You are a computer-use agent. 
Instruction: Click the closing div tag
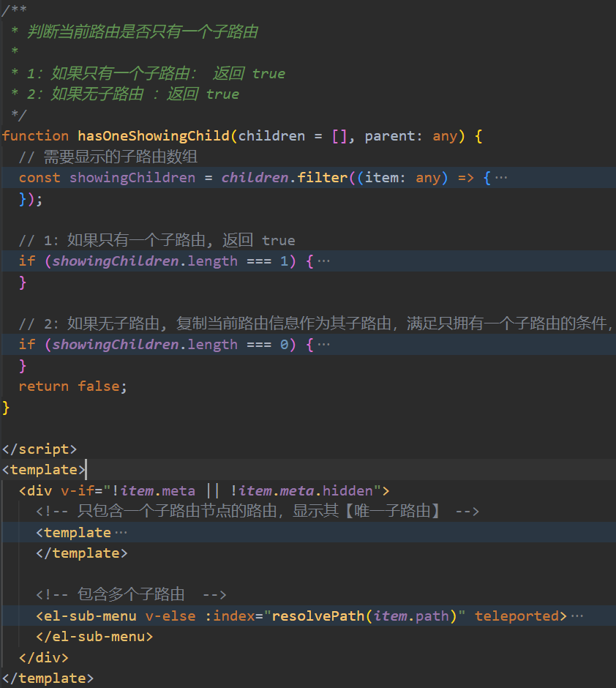44,658
